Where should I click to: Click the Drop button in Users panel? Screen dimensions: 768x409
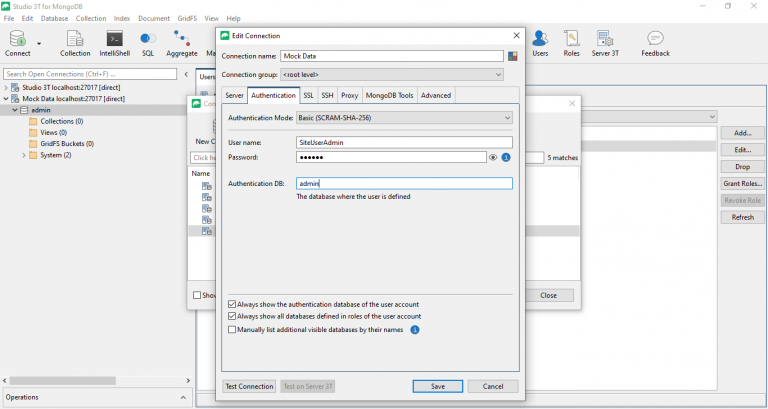point(743,167)
